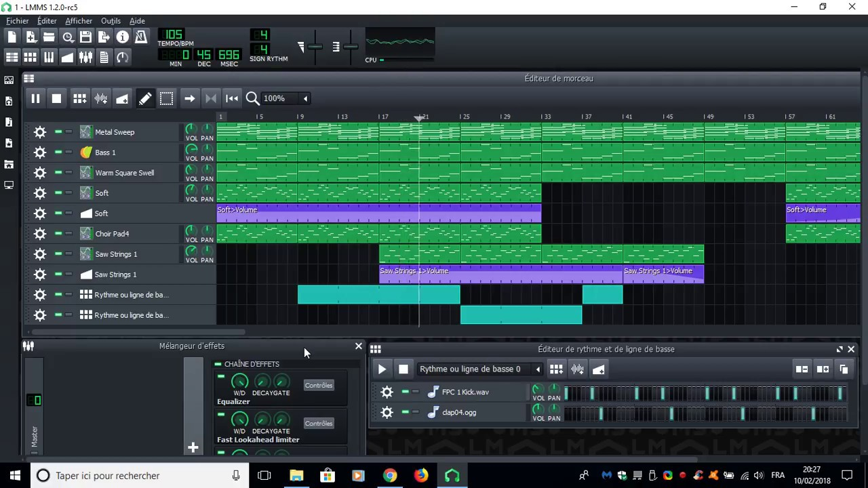The image size is (868, 488).
Task: Open an existing project with the folder icon
Action: pos(49,37)
